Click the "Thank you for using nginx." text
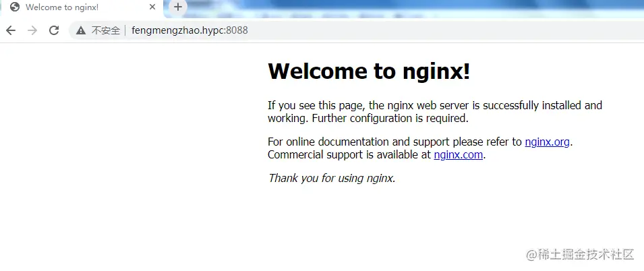 coord(332,178)
